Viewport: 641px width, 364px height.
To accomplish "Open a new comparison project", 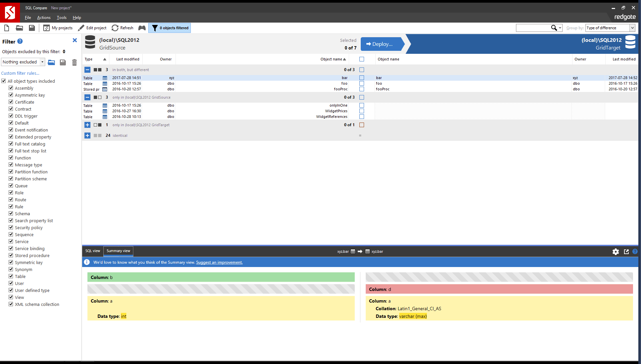I will pos(7,28).
